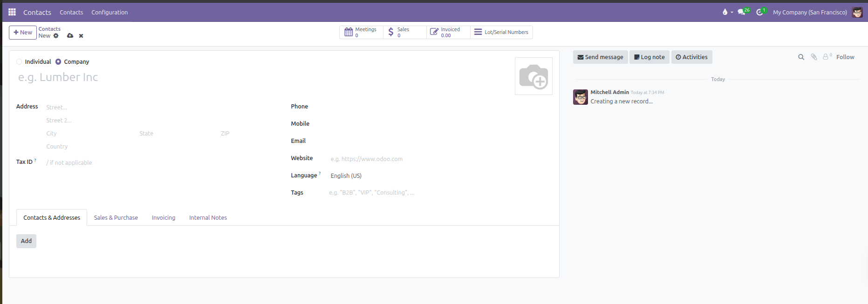This screenshot has width=868, height=304.
Task: Click Mitchell Admin's avatar in the chatter
Action: (581, 97)
